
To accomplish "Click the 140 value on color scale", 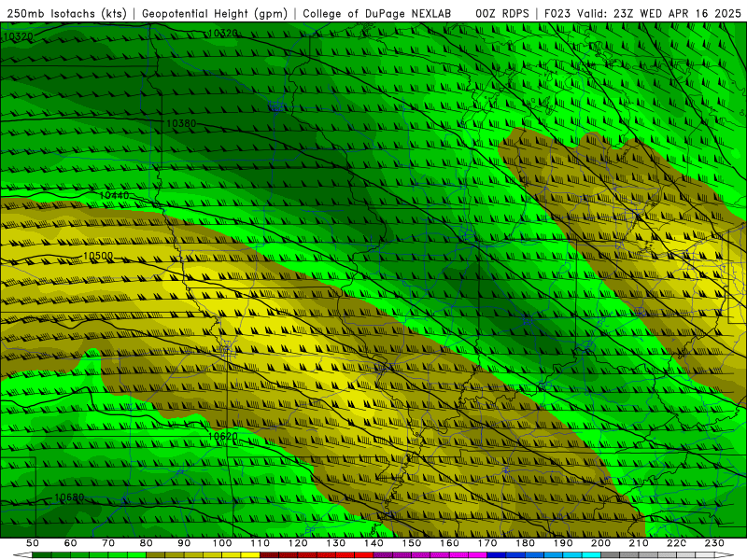I will click(x=374, y=543).
